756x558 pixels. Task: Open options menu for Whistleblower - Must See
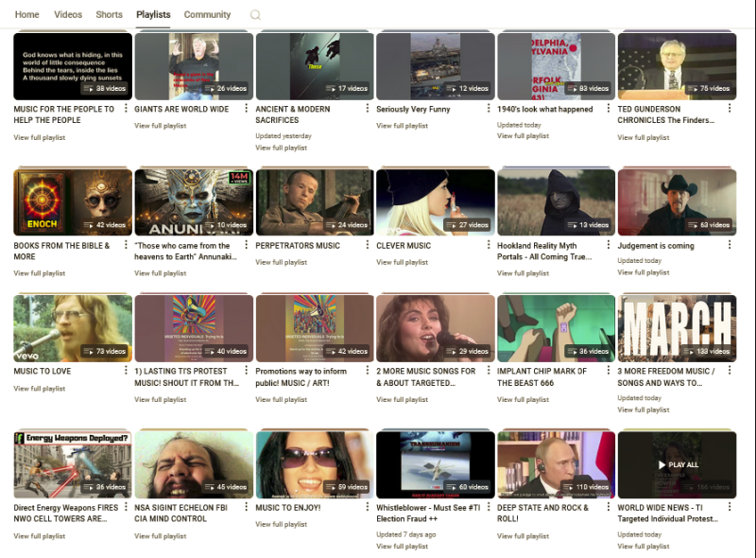489,507
